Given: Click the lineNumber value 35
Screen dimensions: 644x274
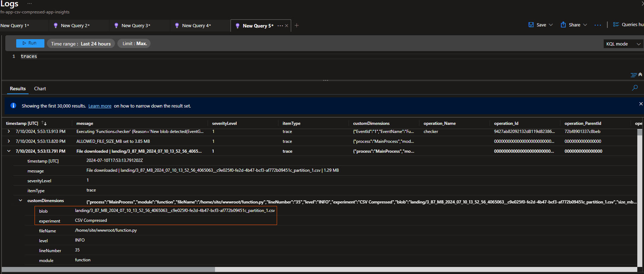Looking at the screenshot, I should pyautogui.click(x=77, y=250).
